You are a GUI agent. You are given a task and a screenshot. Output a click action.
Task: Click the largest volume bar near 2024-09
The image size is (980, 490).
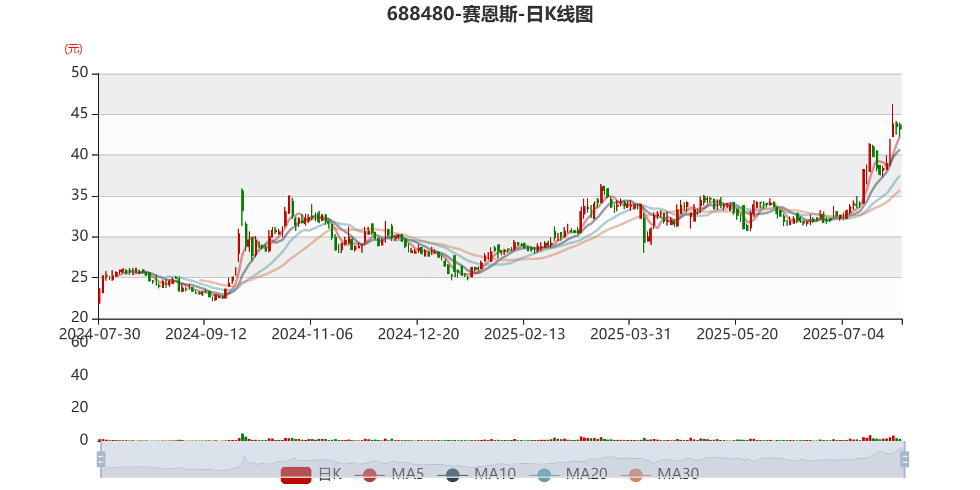pos(243,437)
